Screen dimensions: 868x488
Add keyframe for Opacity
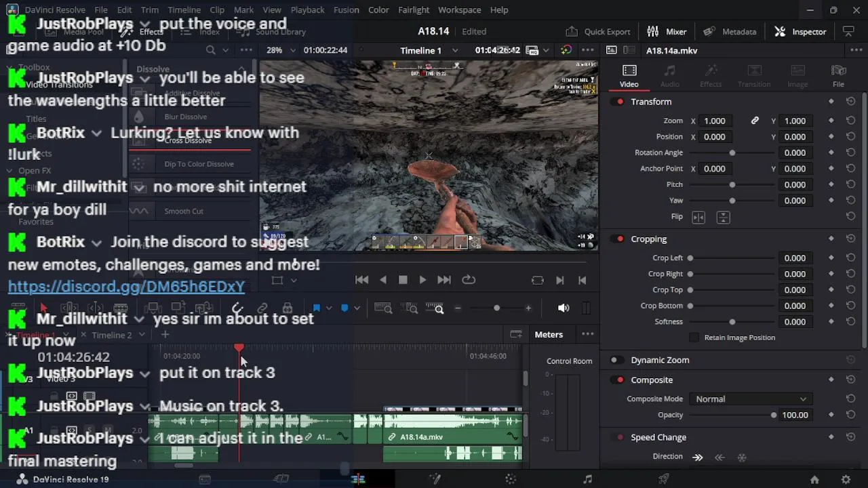pyautogui.click(x=831, y=415)
